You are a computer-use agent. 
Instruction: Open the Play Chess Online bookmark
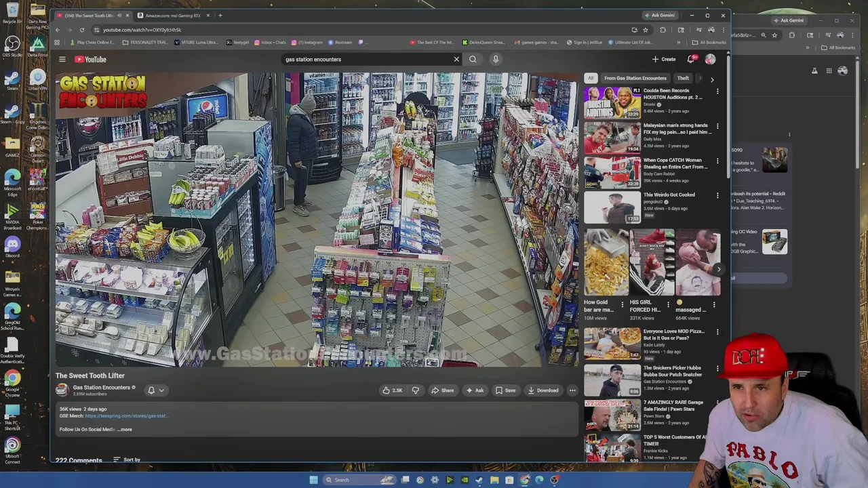point(92,43)
